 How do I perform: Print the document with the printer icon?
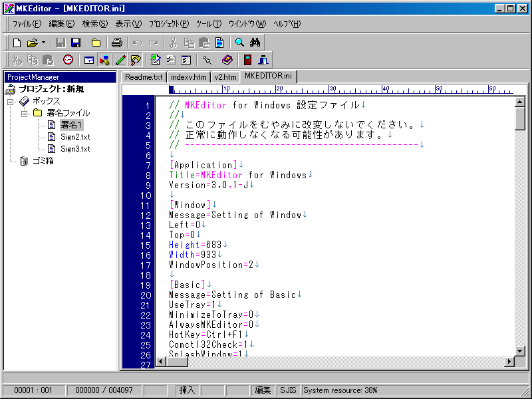[117, 43]
